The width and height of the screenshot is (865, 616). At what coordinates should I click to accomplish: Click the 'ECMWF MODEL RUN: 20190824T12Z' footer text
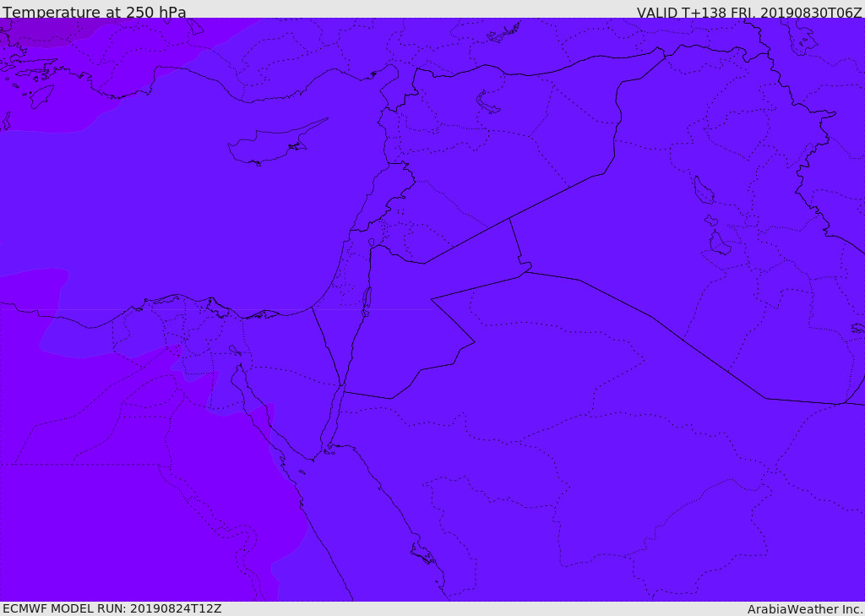tap(112, 608)
